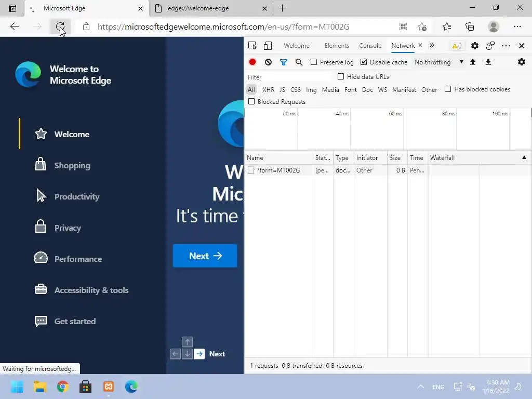The image size is (532, 399).
Task: Check Has blocked cookies checkbox
Action: pos(448,89)
